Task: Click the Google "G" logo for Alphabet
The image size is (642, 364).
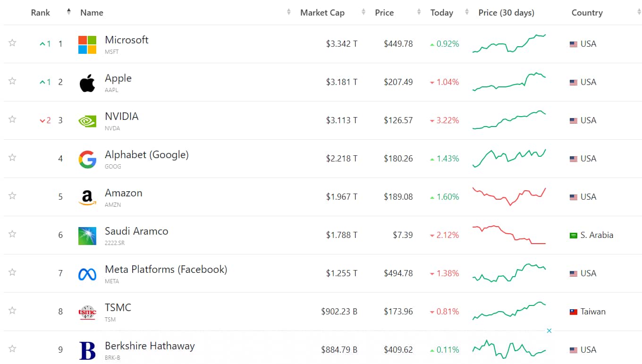Action: tap(87, 159)
